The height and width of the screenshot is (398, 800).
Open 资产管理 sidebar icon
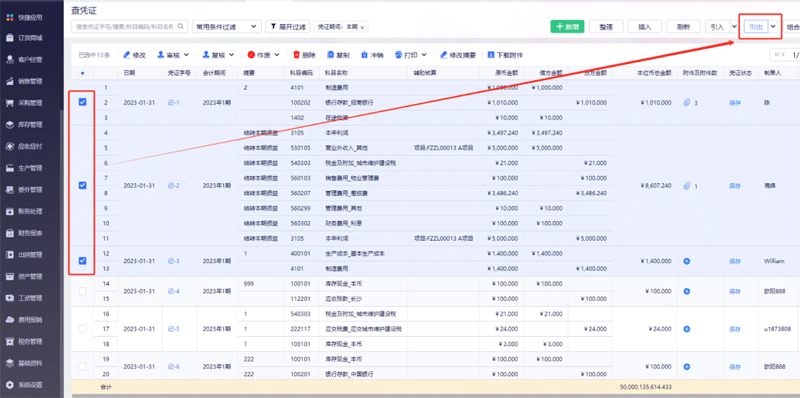click(x=10, y=277)
